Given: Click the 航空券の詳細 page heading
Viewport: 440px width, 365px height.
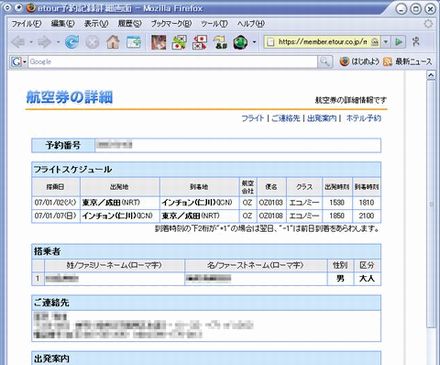Looking at the screenshot, I should pyautogui.click(x=69, y=97).
